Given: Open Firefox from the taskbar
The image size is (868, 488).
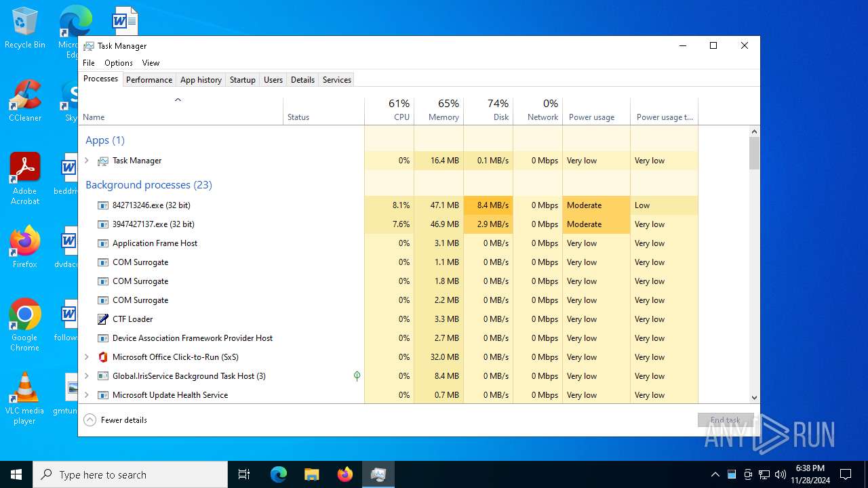Looking at the screenshot, I should pos(345,474).
